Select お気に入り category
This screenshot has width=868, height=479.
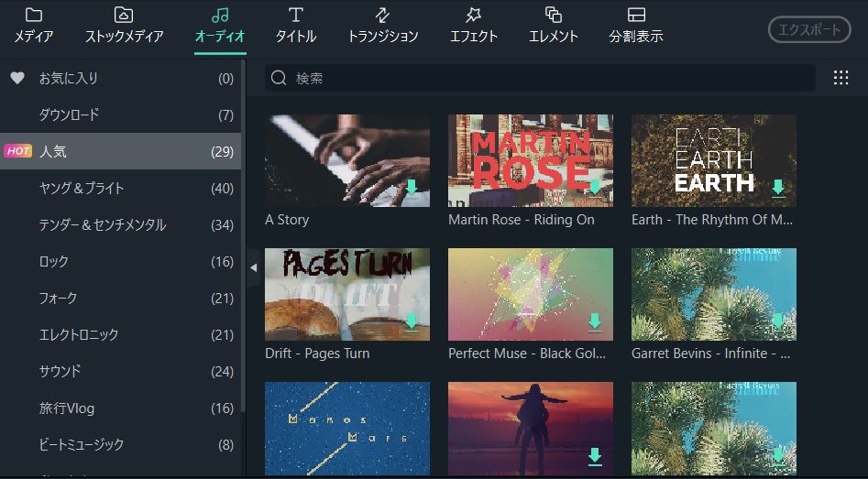pos(121,78)
